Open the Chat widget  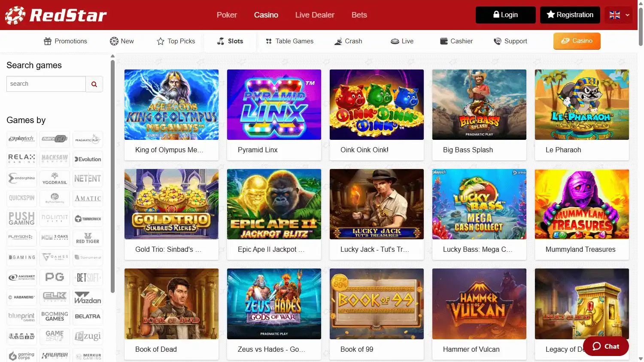tap(606, 347)
